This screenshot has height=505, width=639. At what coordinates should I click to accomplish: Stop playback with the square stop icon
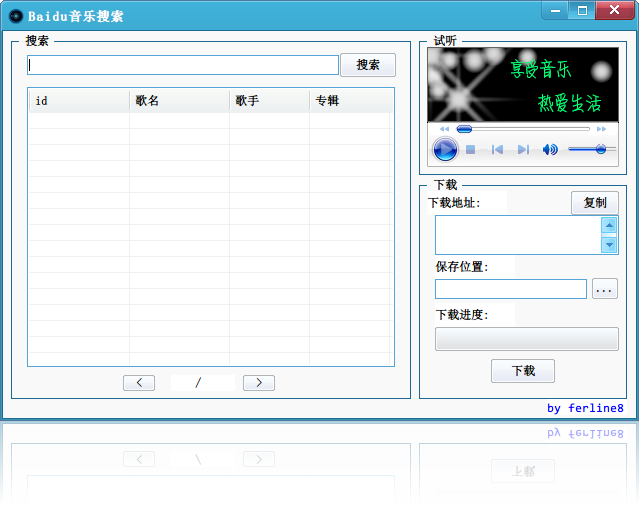coord(470,150)
